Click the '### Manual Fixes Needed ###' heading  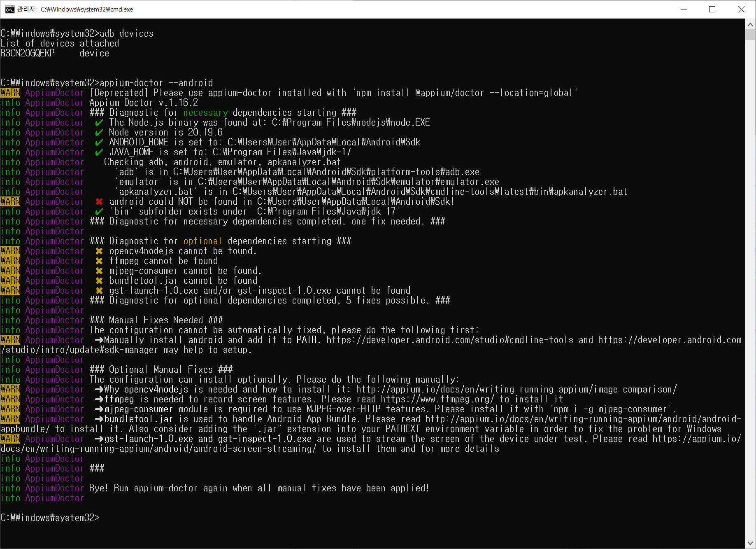coord(156,320)
